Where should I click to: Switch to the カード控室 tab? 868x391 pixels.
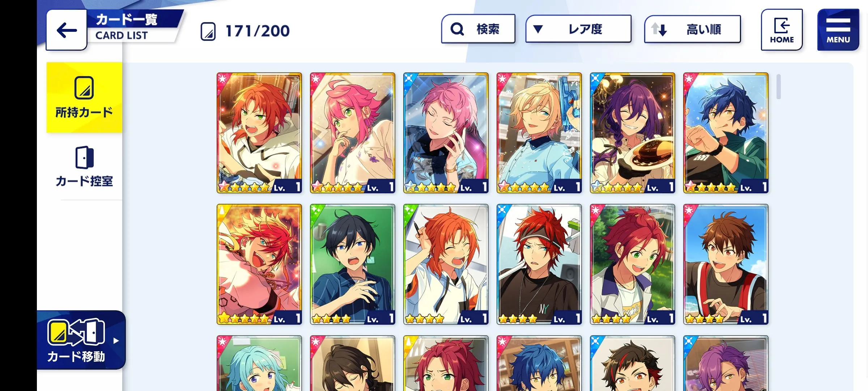(x=84, y=167)
